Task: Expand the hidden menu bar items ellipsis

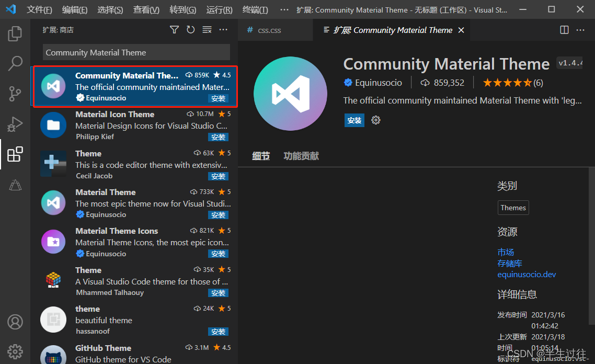Action: [284, 9]
